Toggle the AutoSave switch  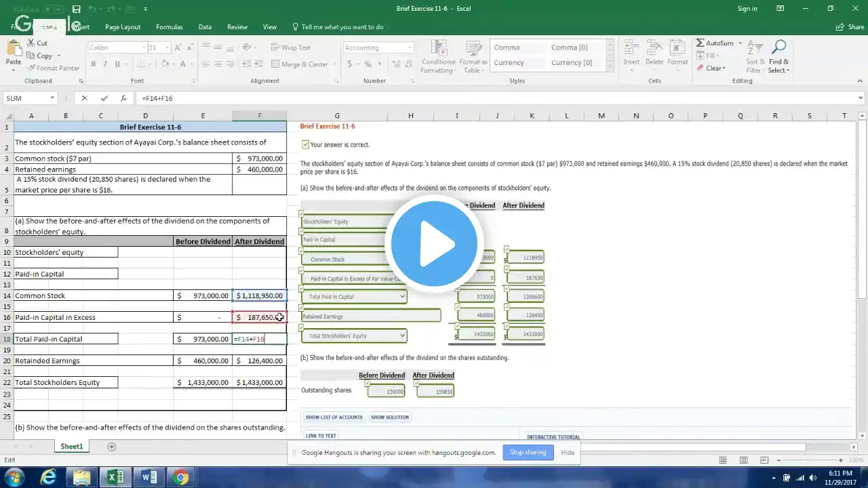53,9
